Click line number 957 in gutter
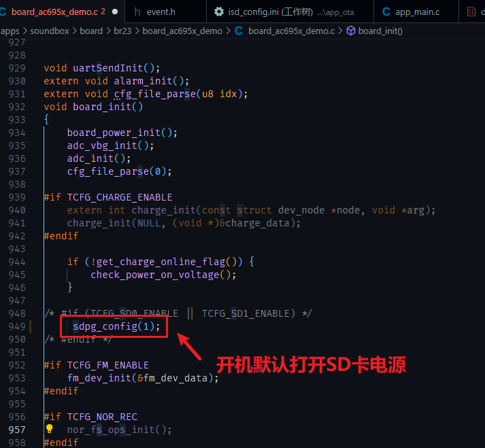 pyautogui.click(x=17, y=430)
